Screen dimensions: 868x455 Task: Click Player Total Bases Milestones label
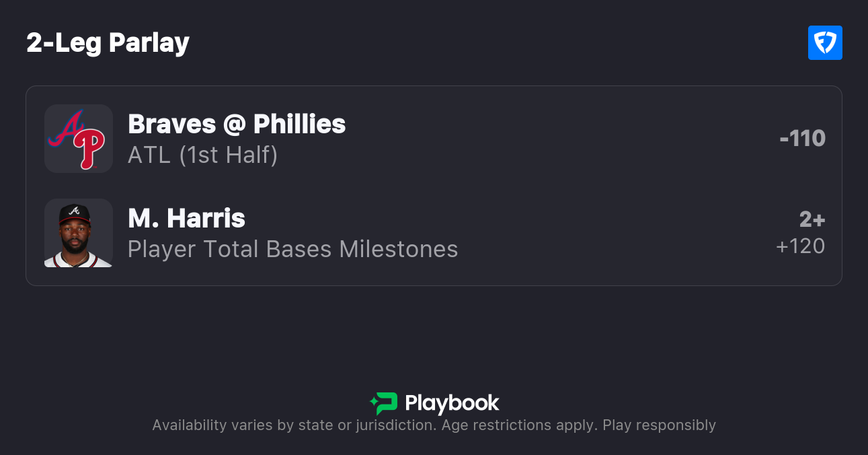pyautogui.click(x=292, y=249)
